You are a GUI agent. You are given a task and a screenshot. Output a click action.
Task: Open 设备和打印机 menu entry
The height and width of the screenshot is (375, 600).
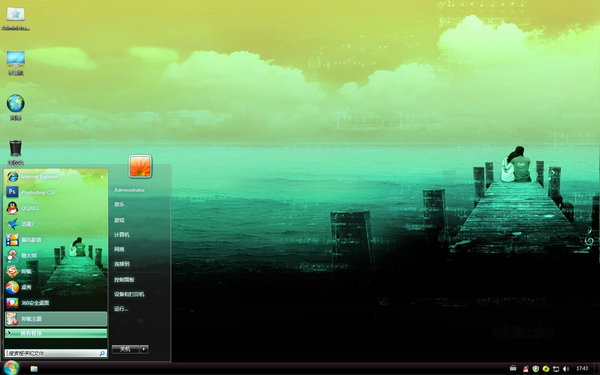tap(129, 294)
